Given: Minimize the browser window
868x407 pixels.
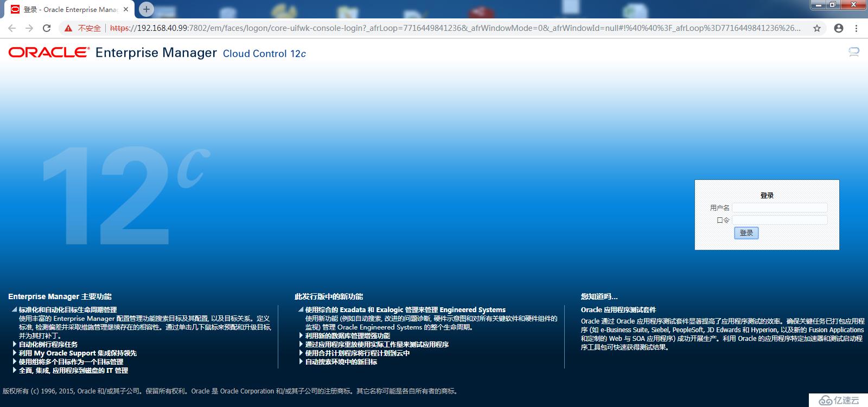Looking at the screenshot, I should pyautogui.click(x=819, y=4).
